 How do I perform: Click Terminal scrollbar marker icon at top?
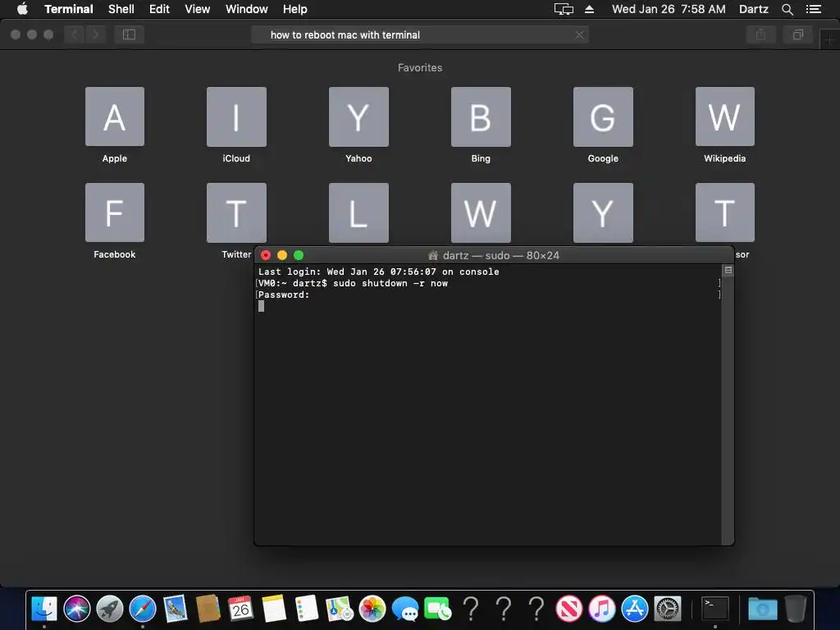[728, 270]
